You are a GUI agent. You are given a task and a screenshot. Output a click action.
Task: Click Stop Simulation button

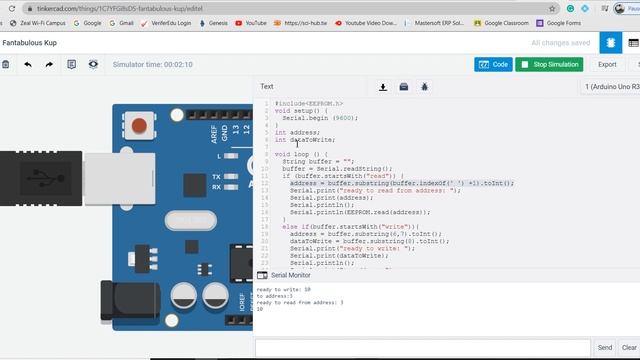549,64
